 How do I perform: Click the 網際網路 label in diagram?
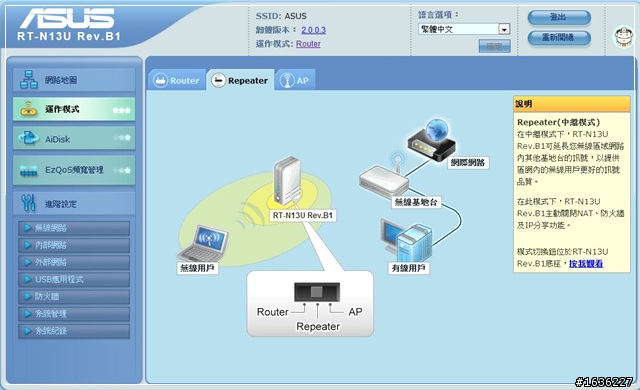point(468,162)
